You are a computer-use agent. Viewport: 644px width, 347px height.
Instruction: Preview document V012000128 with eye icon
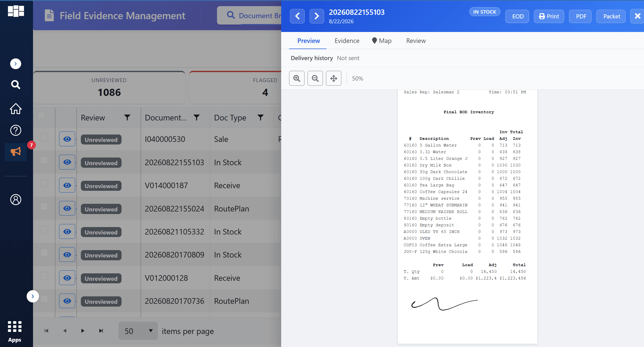coord(67,278)
